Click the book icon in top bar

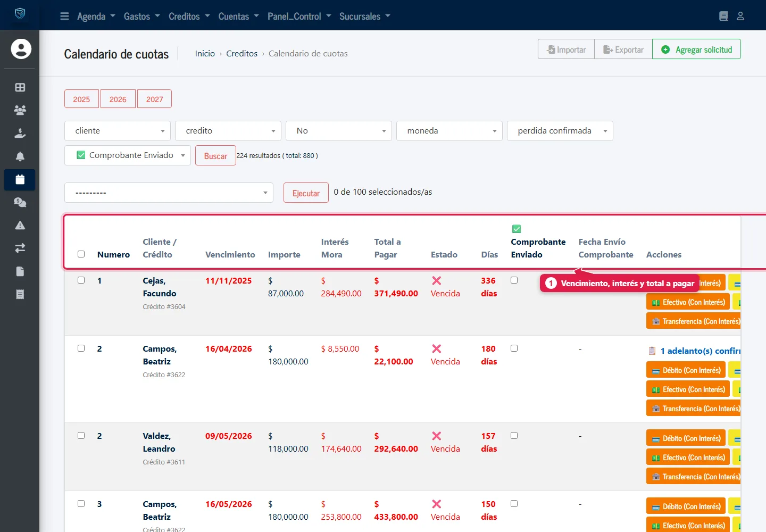click(723, 16)
